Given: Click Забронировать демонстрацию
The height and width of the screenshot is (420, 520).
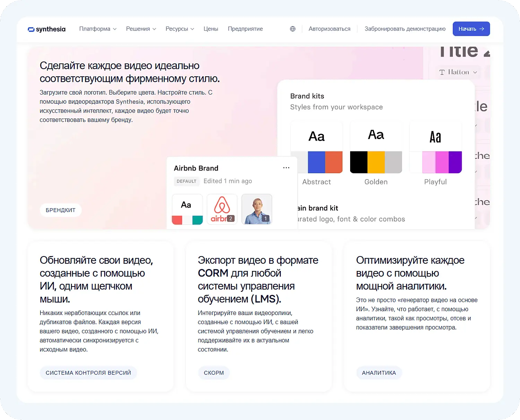Looking at the screenshot, I should click(405, 29).
